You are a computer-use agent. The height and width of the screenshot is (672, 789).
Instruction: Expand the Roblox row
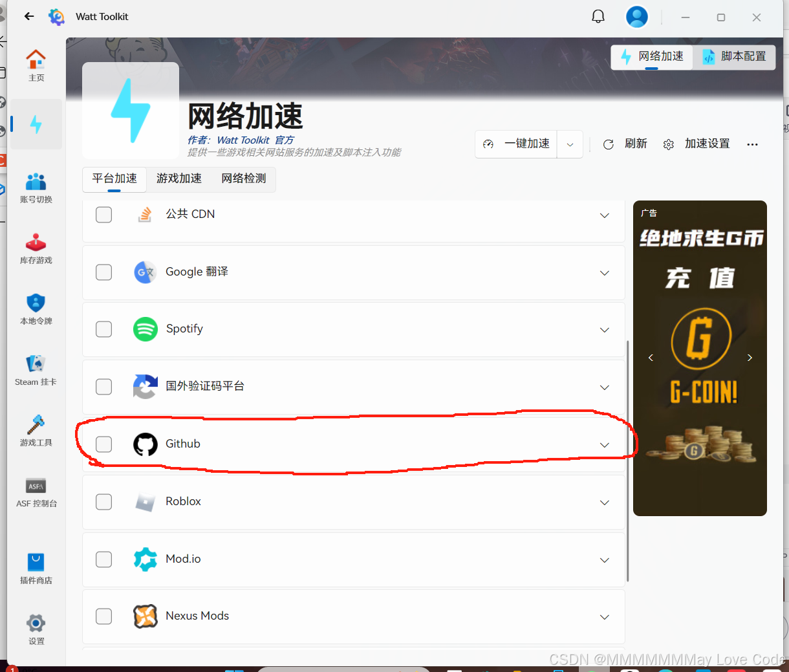pos(605,503)
